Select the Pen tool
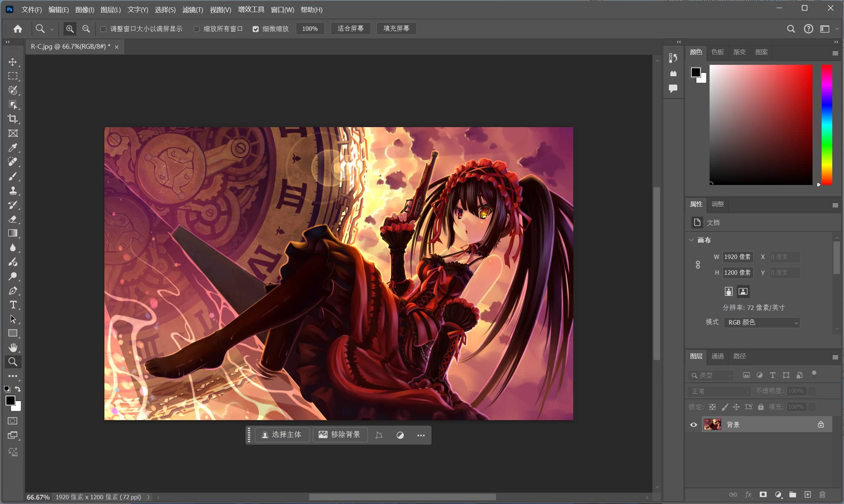Screen dimensions: 844x504 [x=13, y=291]
